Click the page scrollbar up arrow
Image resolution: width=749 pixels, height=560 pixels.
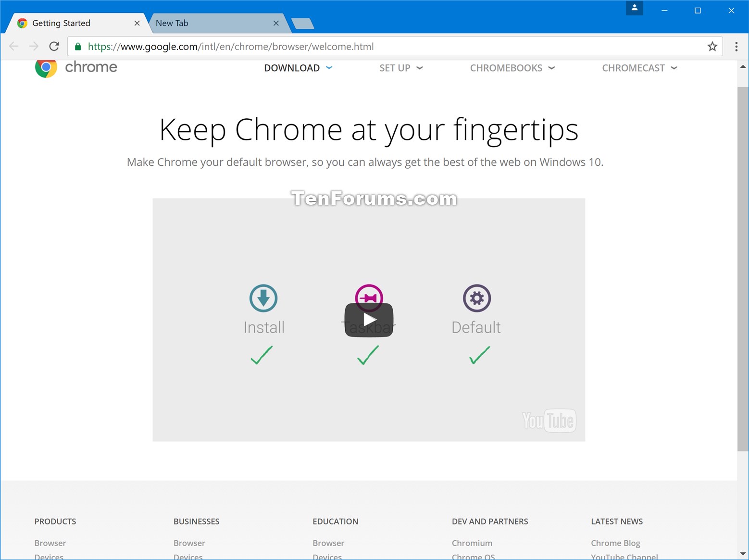[x=743, y=67]
